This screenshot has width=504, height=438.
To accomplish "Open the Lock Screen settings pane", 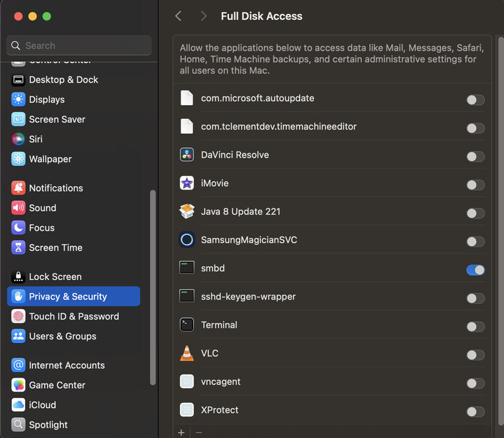I will click(55, 276).
